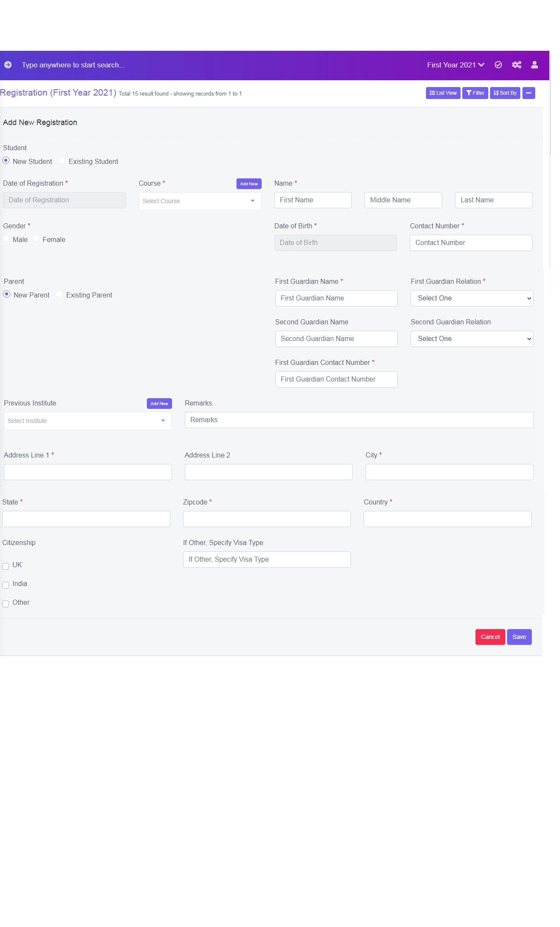The height and width of the screenshot is (927, 560).
Task: Open the Filter button
Action: tap(475, 93)
